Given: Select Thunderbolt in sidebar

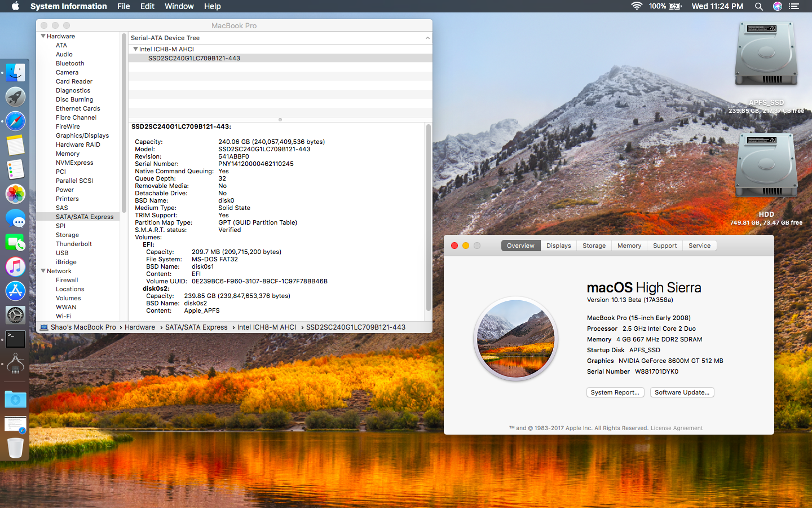Looking at the screenshot, I should (x=74, y=244).
